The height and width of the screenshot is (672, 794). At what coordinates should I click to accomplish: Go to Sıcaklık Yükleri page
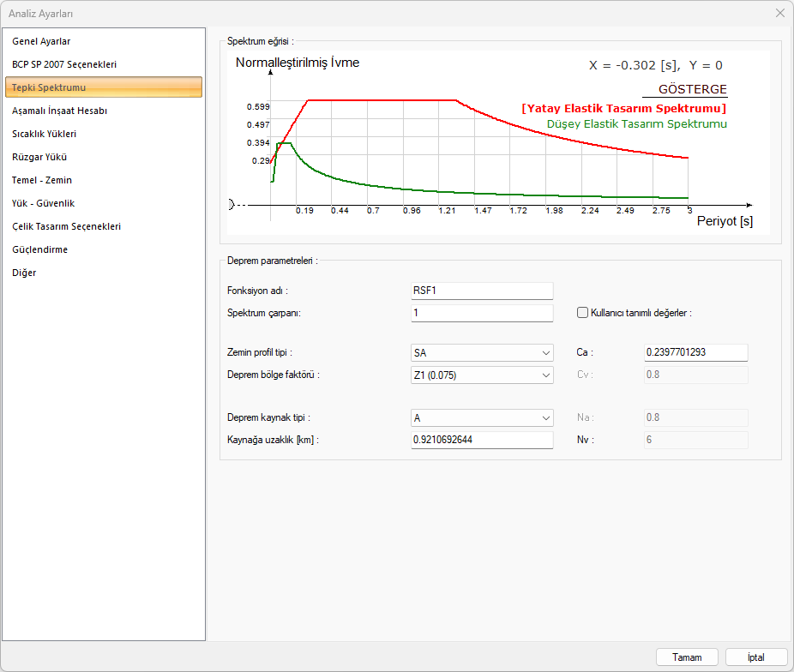[x=45, y=134]
